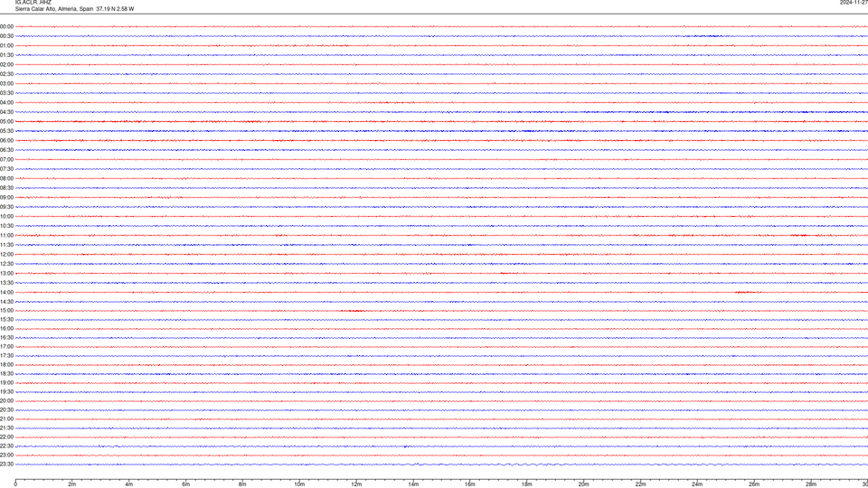Select the 18:00 row time label
The height and width of the screenshot is (488, 868).
coord(6,364)
